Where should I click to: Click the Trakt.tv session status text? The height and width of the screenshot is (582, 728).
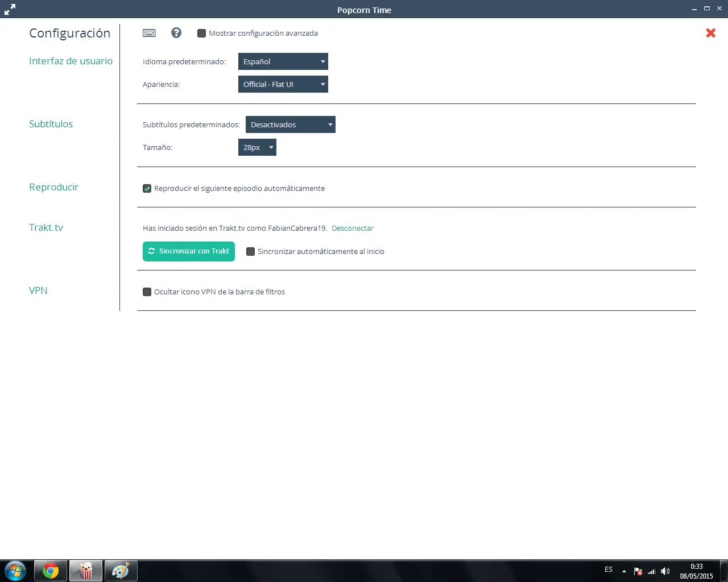click(x=235, y=228)
